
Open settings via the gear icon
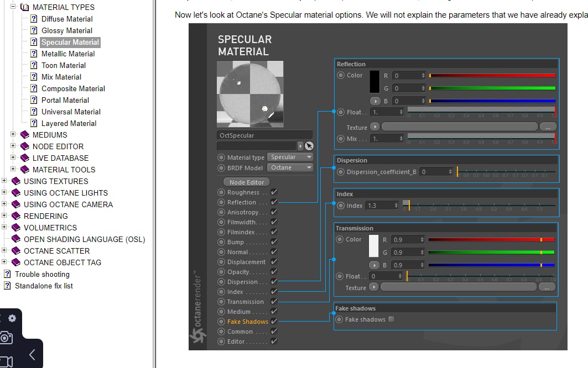pos(12,318)
